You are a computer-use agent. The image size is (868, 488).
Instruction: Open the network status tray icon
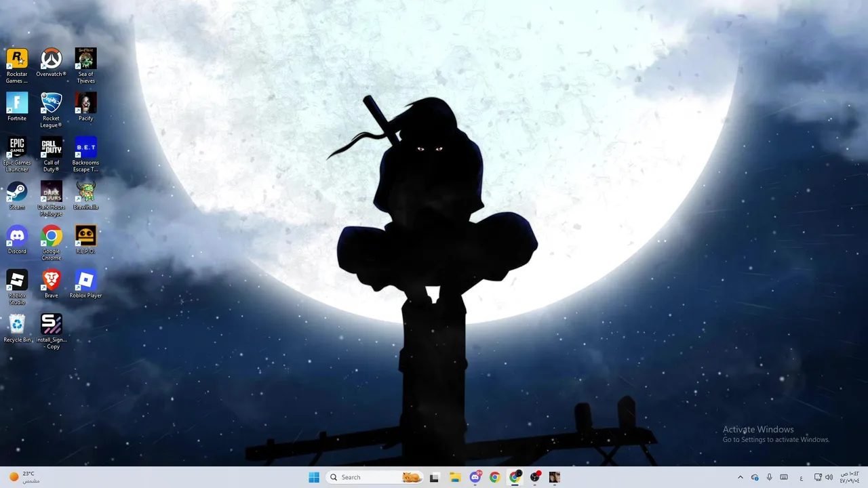click(x=818, y=477)
